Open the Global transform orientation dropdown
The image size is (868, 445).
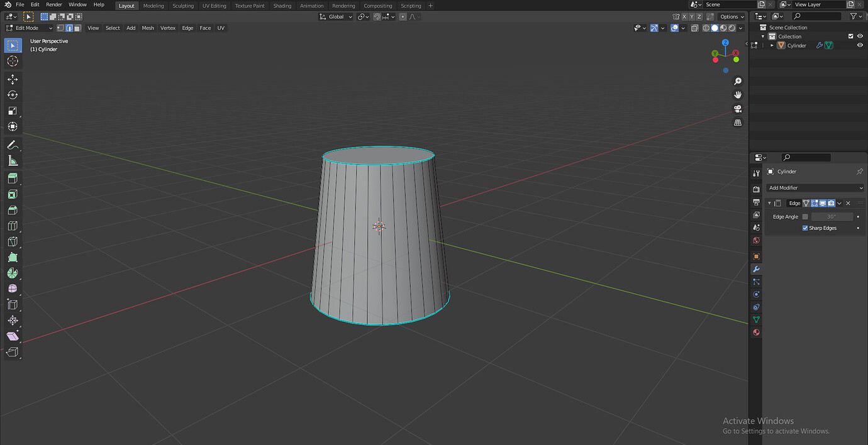336,16
